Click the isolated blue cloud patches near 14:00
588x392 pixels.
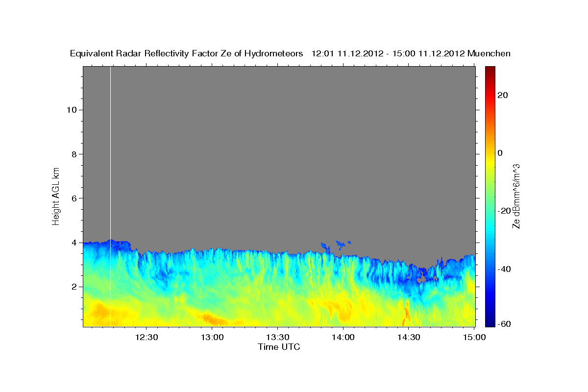pyautogui.click(x=336, y=245)
